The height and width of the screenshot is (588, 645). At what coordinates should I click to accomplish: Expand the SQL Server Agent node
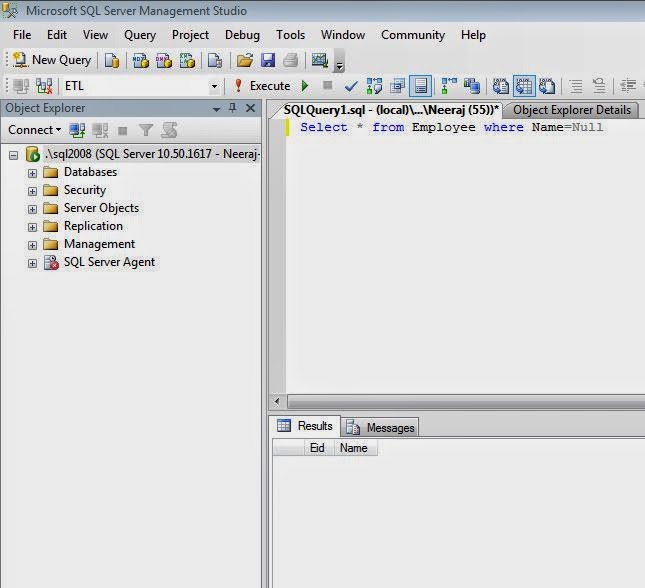(x=32, y=263)
